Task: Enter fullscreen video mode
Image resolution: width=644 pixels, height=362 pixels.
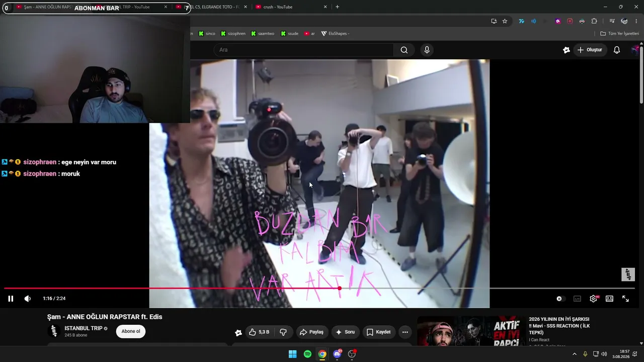Action: tap(625, 299)
